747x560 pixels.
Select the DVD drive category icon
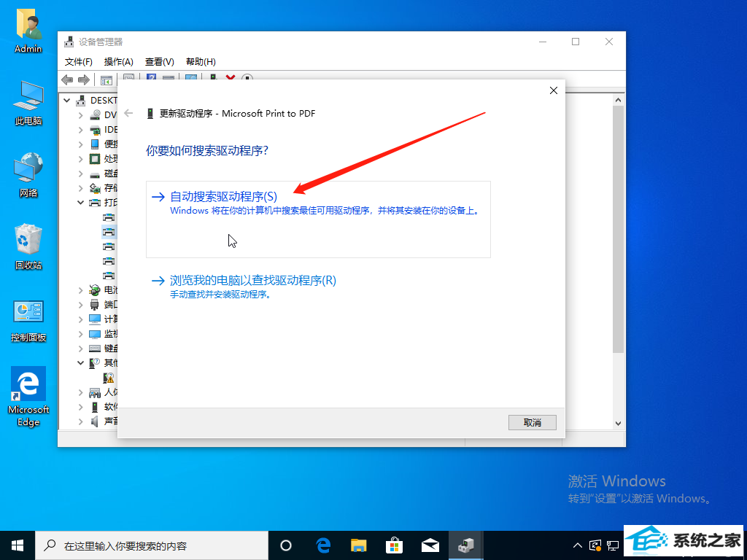[x=96, y=114]
